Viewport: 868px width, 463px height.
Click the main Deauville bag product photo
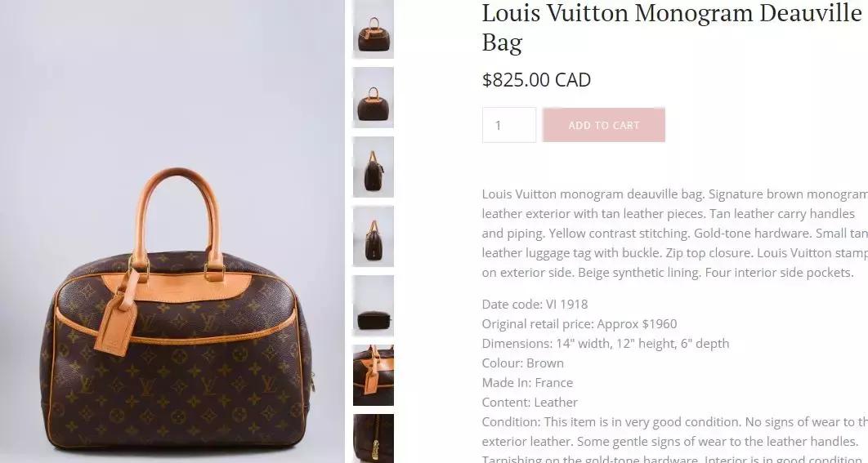tap(172, 231)
